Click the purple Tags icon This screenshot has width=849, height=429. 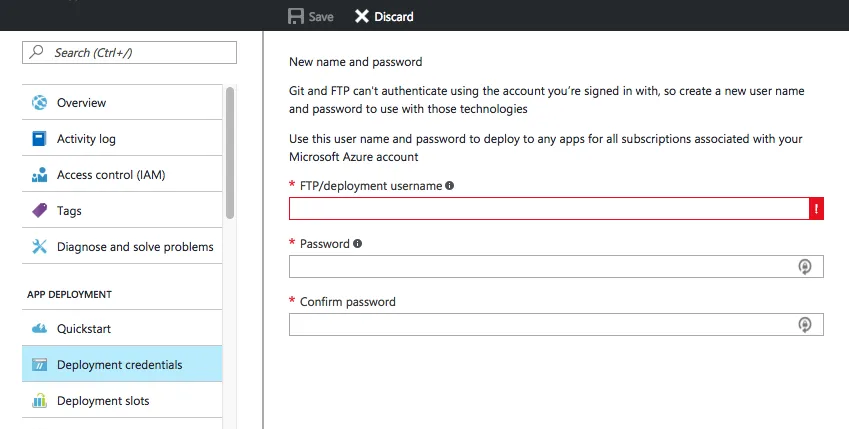point(40,211)
